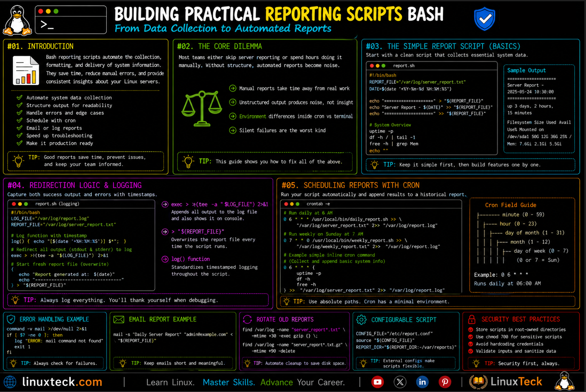Click the Core Dilemma tip lightbulb icon

pos(188,161)
